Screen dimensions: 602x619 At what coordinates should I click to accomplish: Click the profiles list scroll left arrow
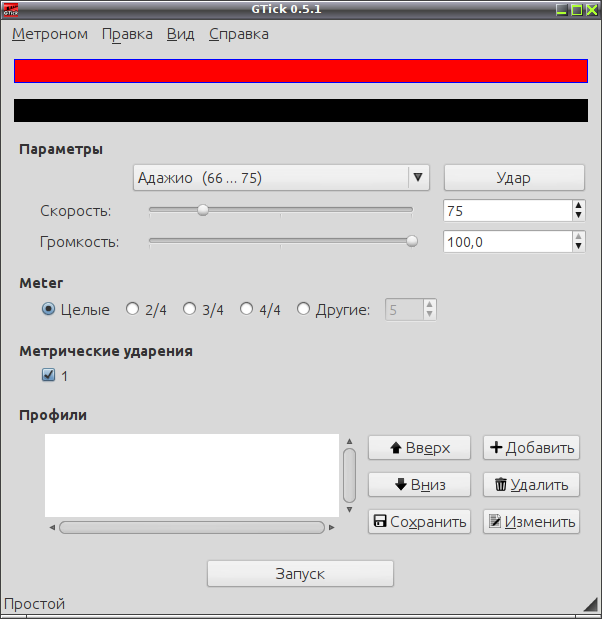tap(52, 527)
